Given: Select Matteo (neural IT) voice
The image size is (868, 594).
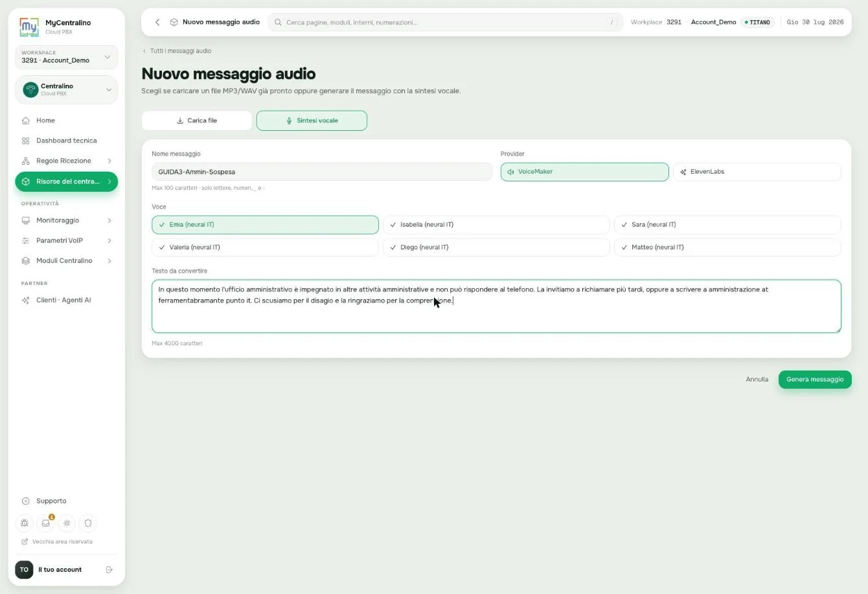Looking at the screenshot, I should 727,247.
